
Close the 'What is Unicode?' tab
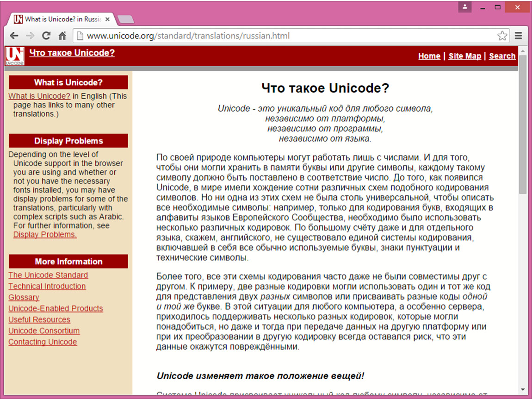108,19
